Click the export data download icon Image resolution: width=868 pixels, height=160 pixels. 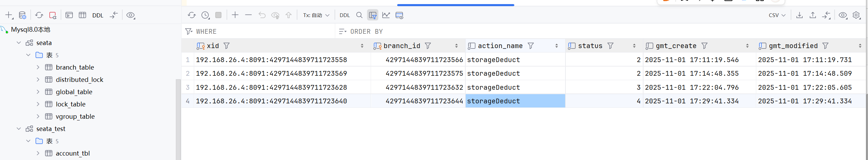800,15
